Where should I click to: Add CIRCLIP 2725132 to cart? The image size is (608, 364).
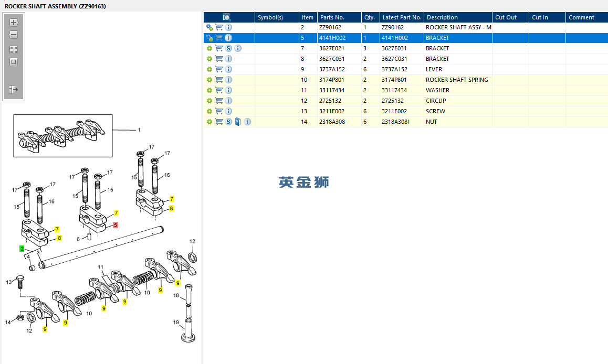pyautogui.click(x=219, y=101)
